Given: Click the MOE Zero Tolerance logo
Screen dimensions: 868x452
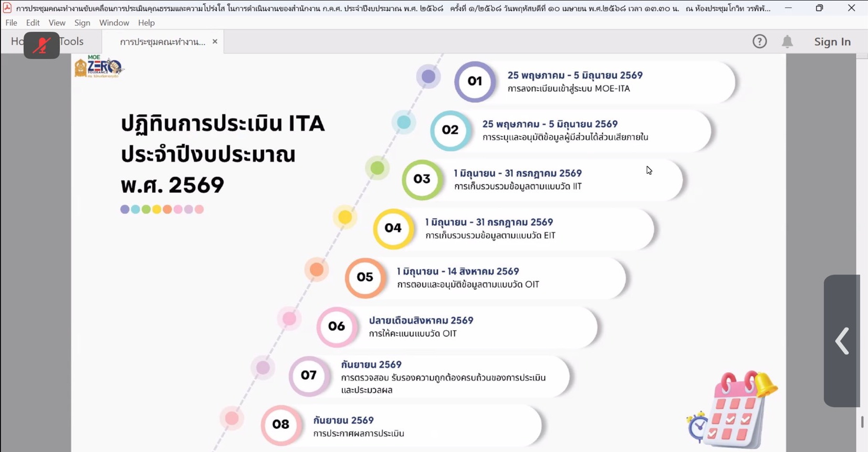Looking at the screenshot, I should point(99,67).
